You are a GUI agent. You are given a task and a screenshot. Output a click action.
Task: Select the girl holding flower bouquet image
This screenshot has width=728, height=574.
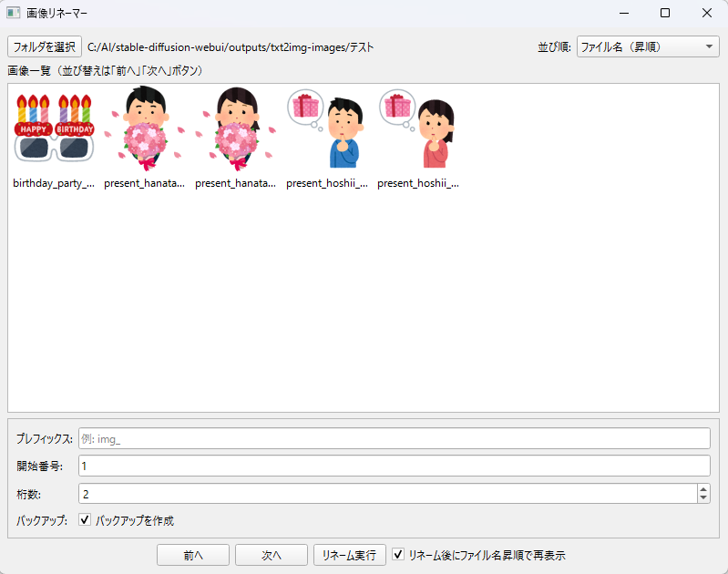pos(236,128)
